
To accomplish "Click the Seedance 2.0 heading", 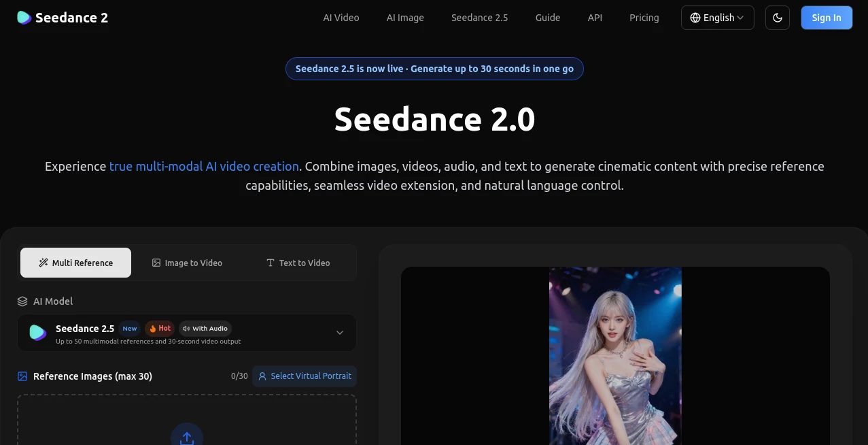I will tap(434, 119).
